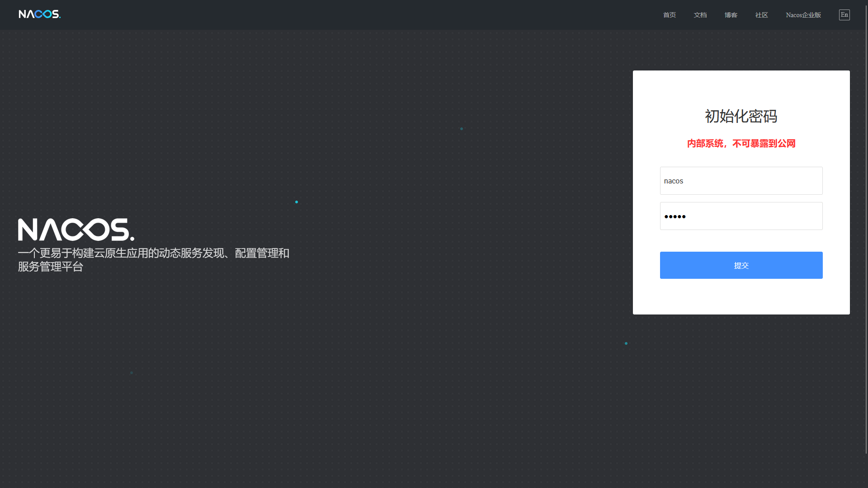Switch language with the En button
The height and width of the screenshot is (488, 868).
844,15
